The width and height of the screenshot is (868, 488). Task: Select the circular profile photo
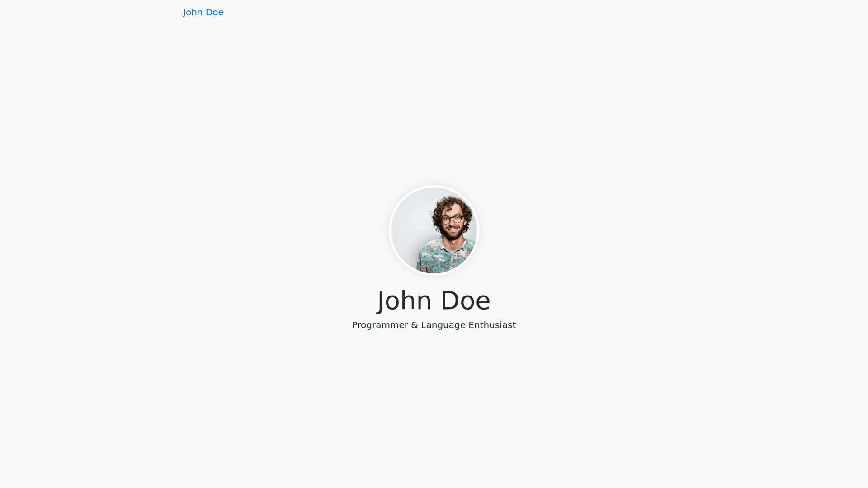point(434,230)
